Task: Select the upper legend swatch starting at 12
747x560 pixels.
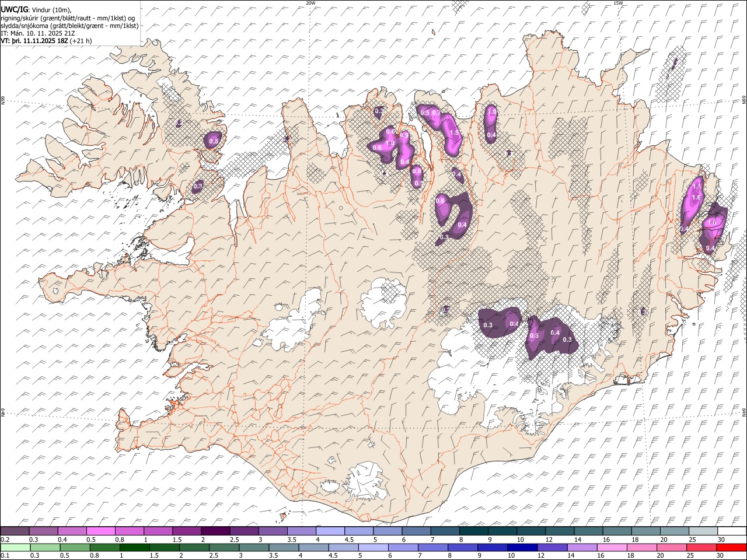Action: 559,531
